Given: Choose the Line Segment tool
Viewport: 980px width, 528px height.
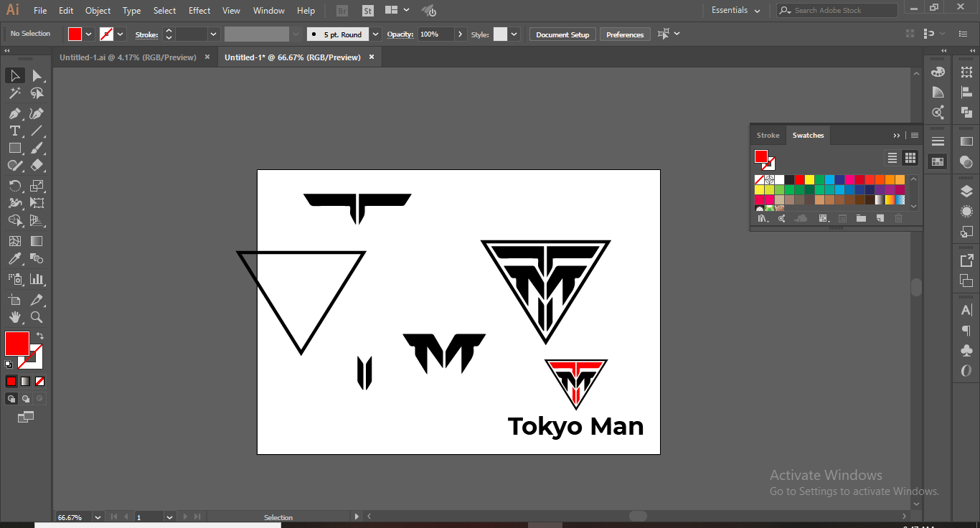Looking at the screenshot, I should coord(37,131).
